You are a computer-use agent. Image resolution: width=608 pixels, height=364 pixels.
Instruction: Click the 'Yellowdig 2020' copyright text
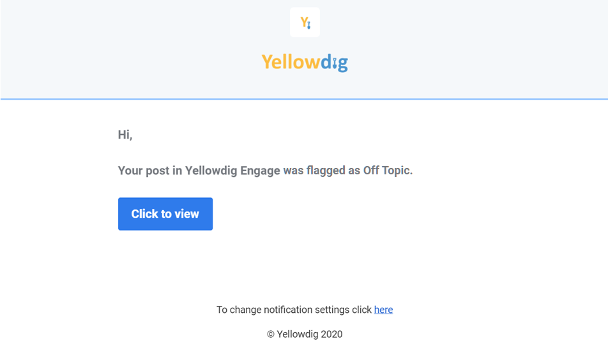[x=309, y=334]
